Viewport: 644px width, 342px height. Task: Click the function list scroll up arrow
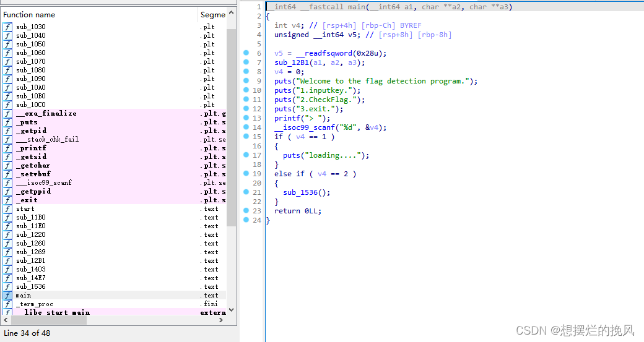click(231, 13)
